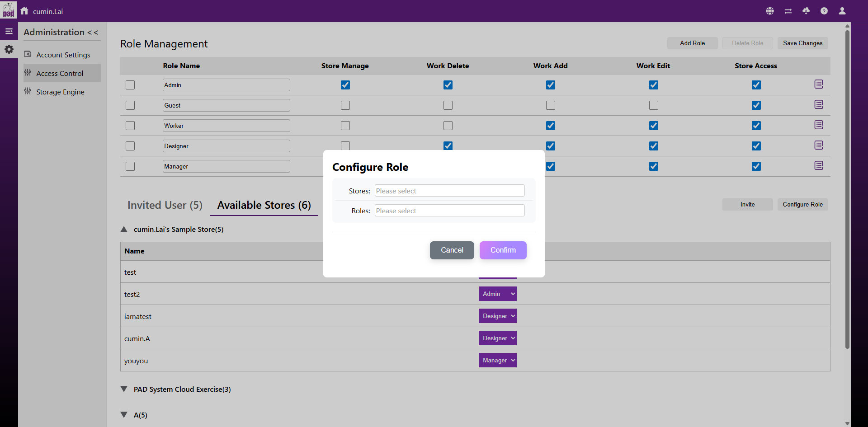Image resolution: width=868 pixels, height=427 pixels.
Task: Open the Stores select dropdown
Action: pos(449,191)
